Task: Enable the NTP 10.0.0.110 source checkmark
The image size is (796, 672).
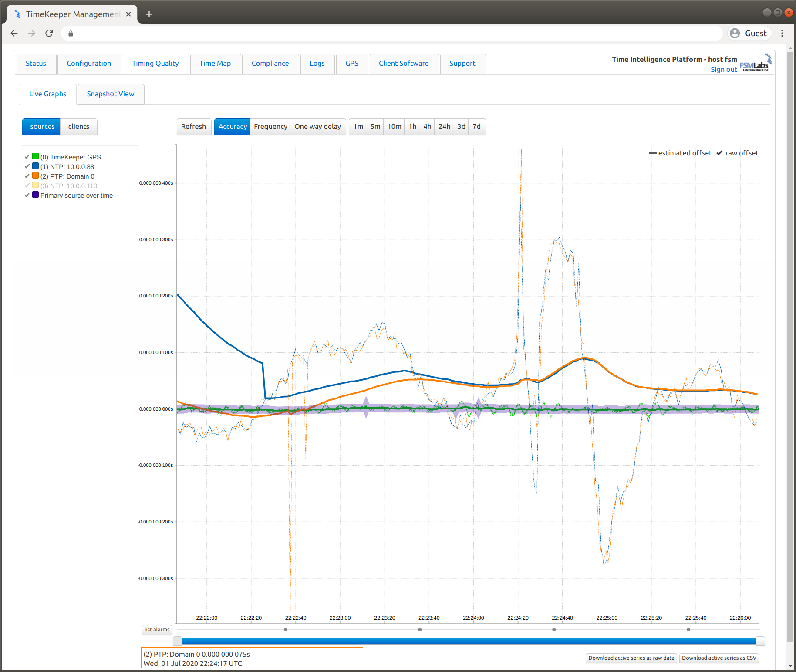Action: (27, 185)
